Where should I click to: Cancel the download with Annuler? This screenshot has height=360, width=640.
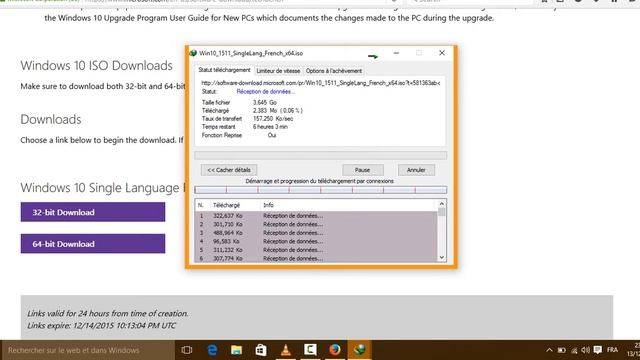416,170
